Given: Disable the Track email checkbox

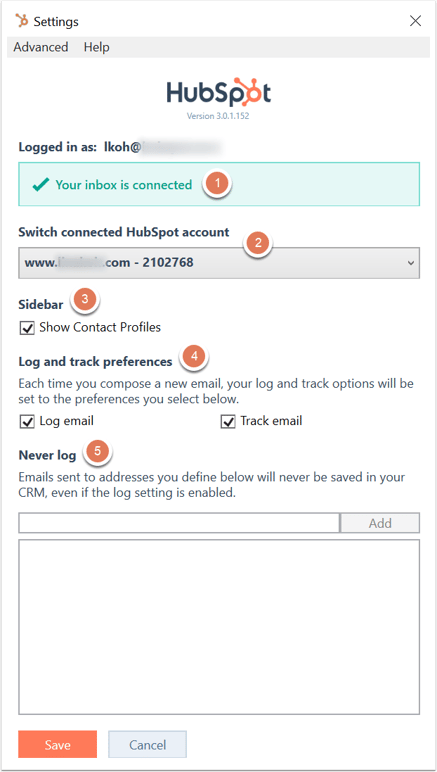Looking at the screenshot, I should [228, 422].
